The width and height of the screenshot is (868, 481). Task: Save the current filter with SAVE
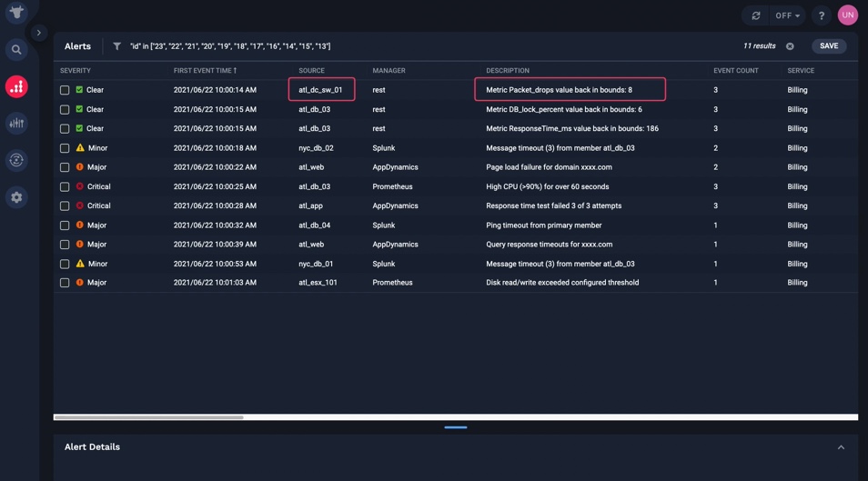click(x=829, y=46)
